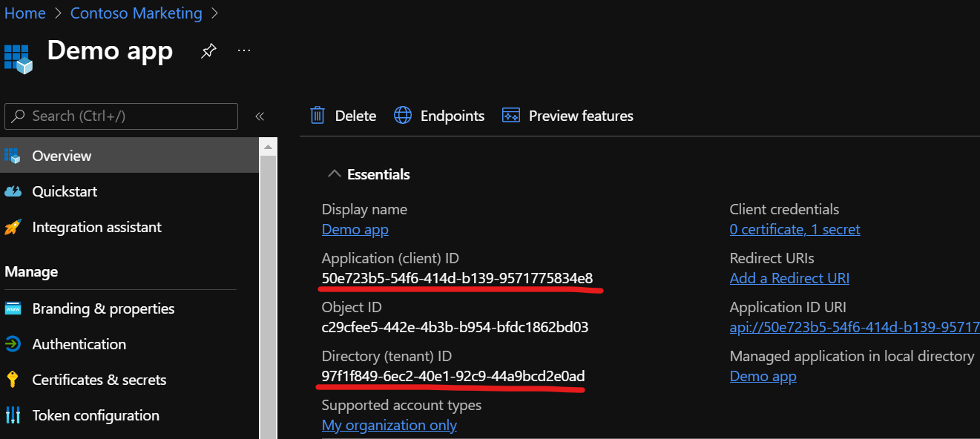The height and width of the screenshot is (439, 980).
Task: Click the Object ID label
Action: 352,307
